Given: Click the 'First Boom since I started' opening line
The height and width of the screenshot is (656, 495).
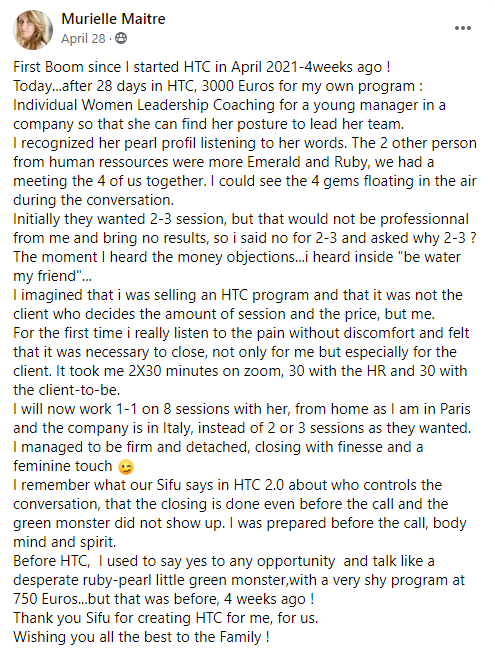Looking at the screenshot, I should click(202, 67).
